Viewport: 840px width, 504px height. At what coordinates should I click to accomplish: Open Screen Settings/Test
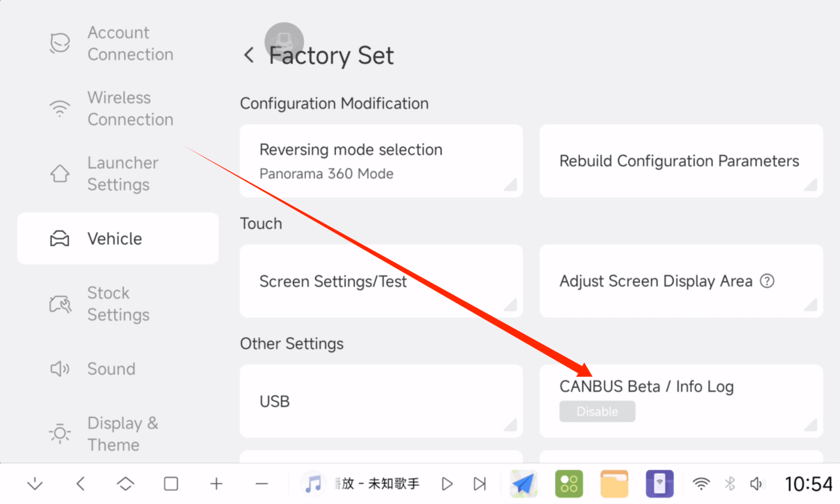tap(381, 281)
